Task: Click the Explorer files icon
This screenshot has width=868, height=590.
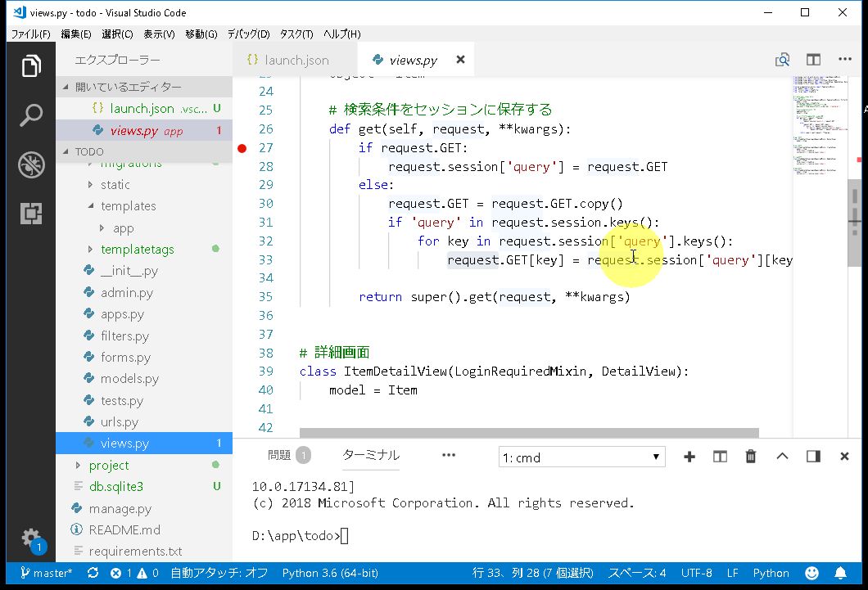Action: point(31,66)
